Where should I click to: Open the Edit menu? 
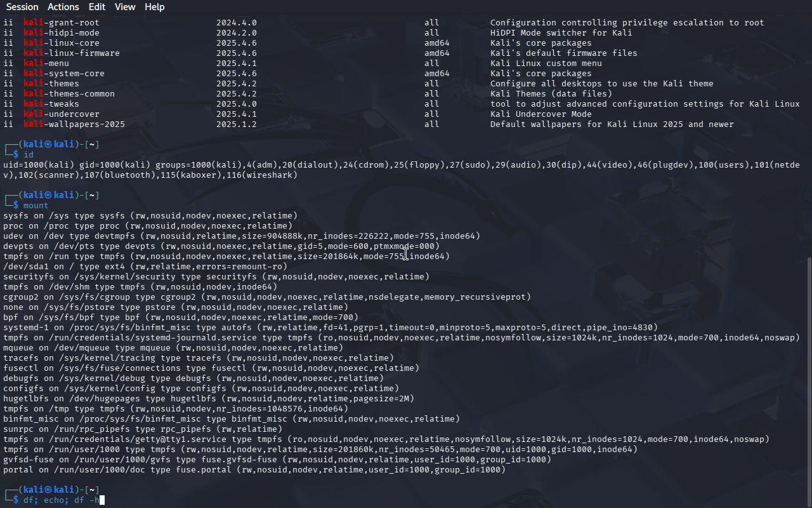coord(97,7)
